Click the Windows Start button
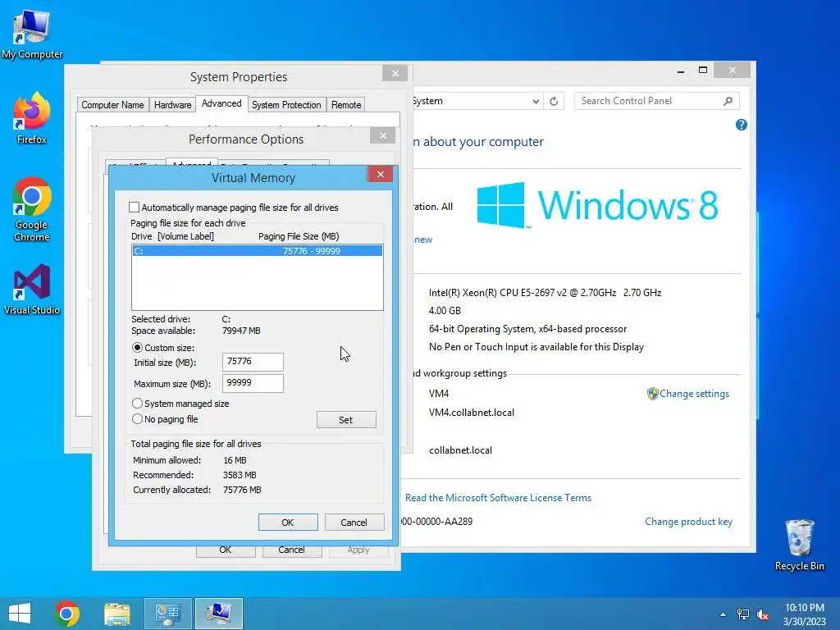The height and width of the screenshot is (630, 840). click(20, 614)
